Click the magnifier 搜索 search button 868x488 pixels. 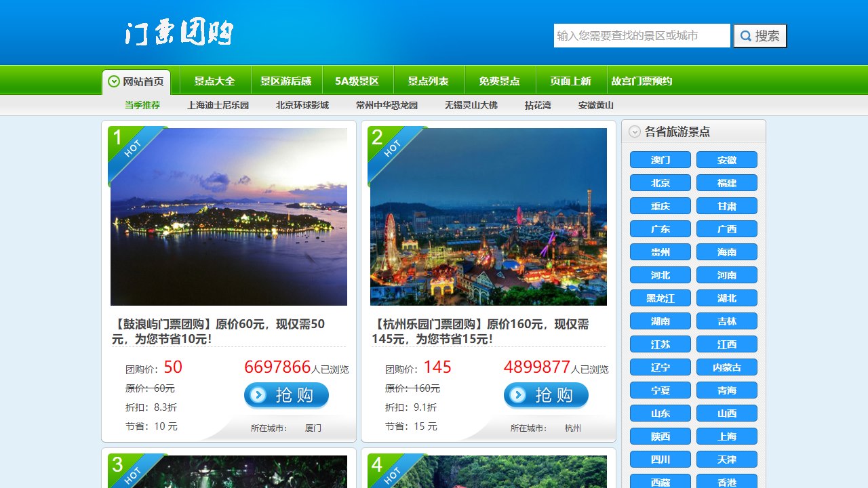tap(759, 36)
